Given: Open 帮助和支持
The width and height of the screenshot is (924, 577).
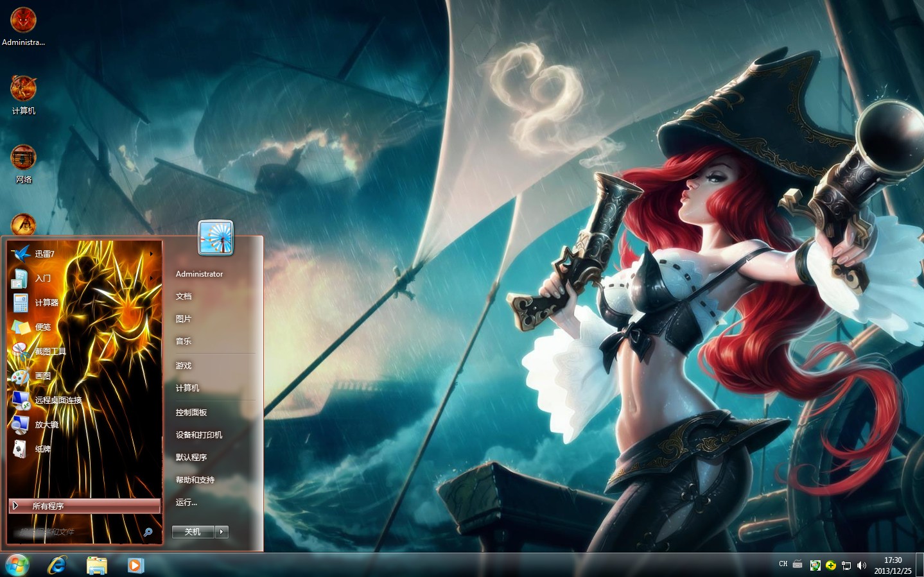Looking at the screenshot, I should tap(195, 480).
